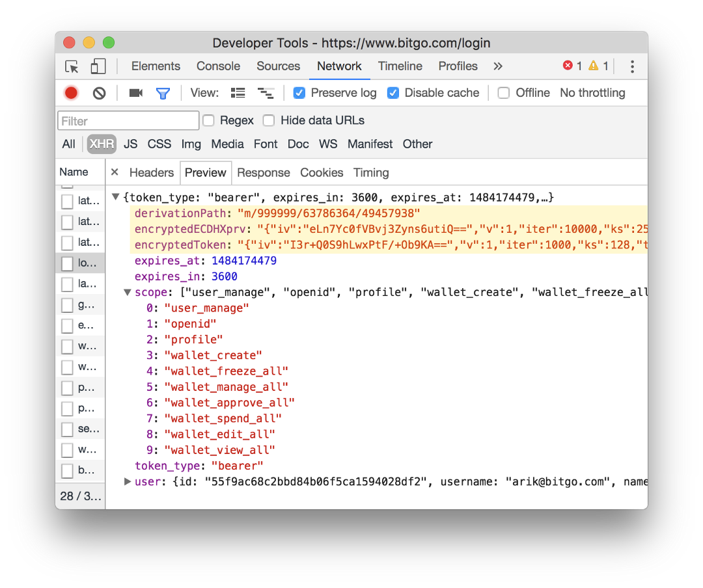
Task: Switch to the Response tab
Action: [263, 172]
